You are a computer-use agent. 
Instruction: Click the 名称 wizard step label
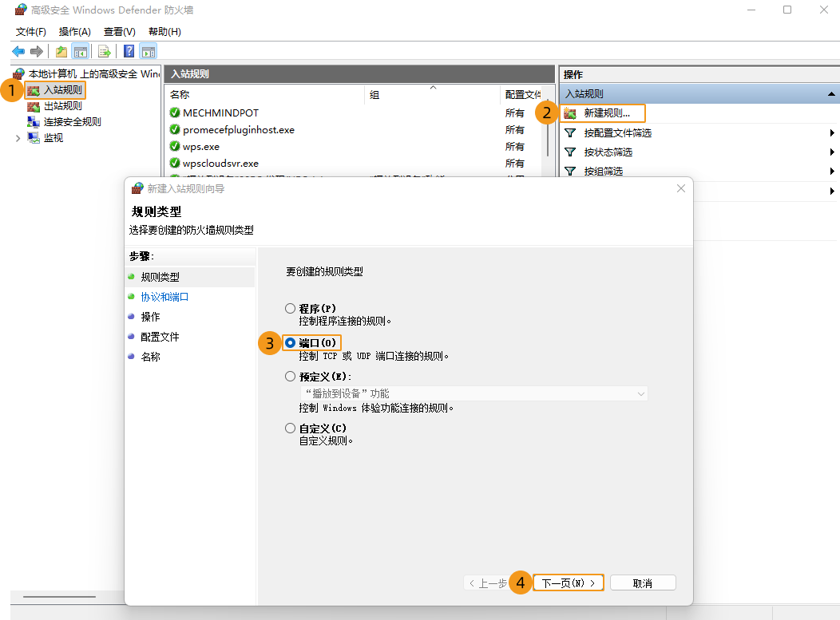pos(151,357)
